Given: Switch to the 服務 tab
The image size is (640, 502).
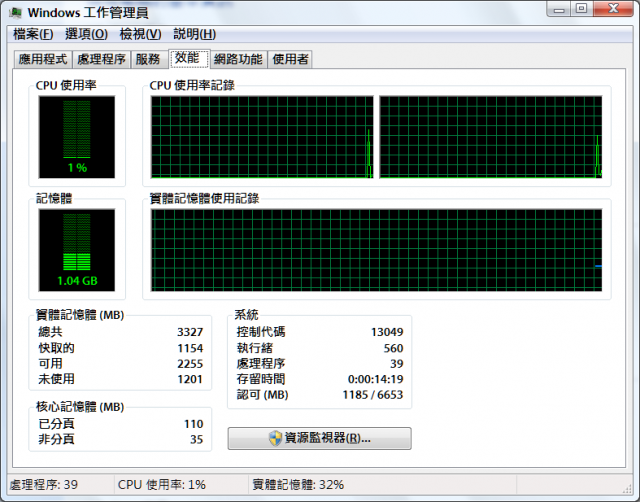Looking at the screenshot, I should click(x=148, y=59).
